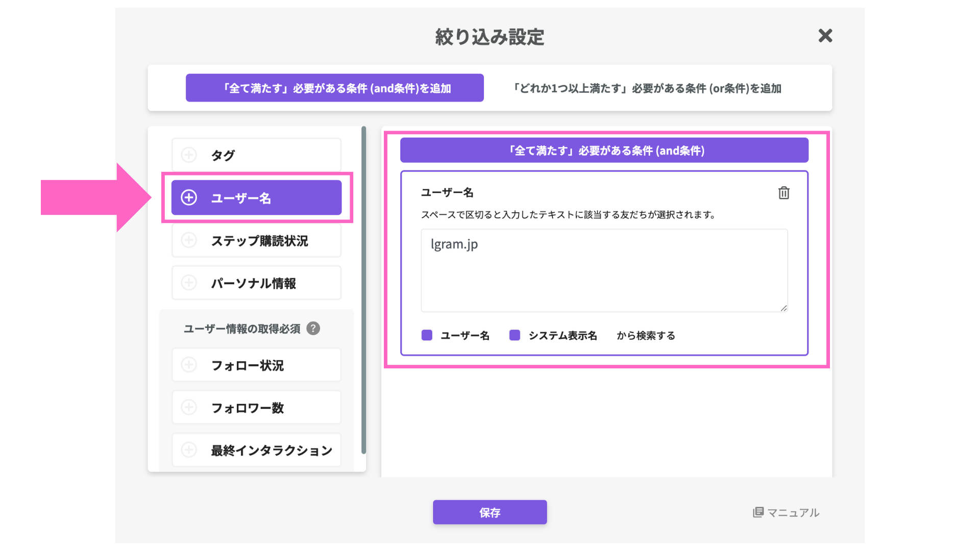Click the plus icon beside フォロー状況

click(189, 365)
